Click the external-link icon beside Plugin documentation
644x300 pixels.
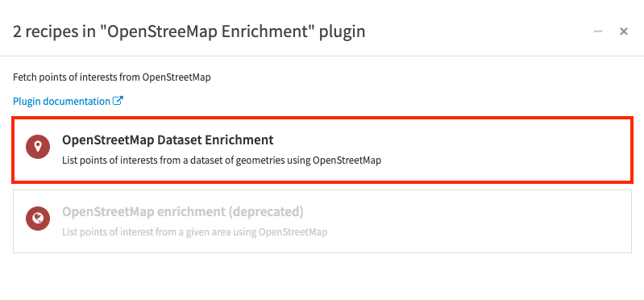coord(118,101)
